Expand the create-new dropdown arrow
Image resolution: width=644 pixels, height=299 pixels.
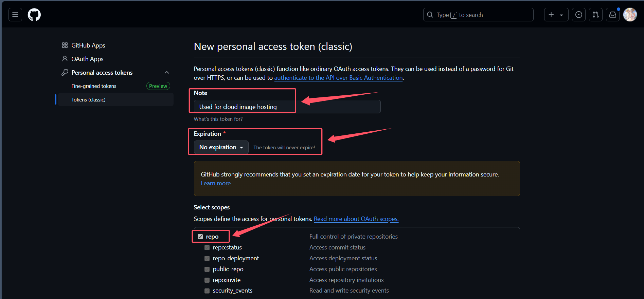(561, 15)
